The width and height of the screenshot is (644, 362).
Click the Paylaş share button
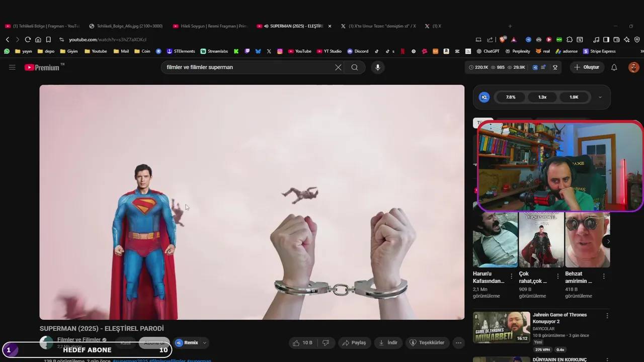(x=354, y=343)
